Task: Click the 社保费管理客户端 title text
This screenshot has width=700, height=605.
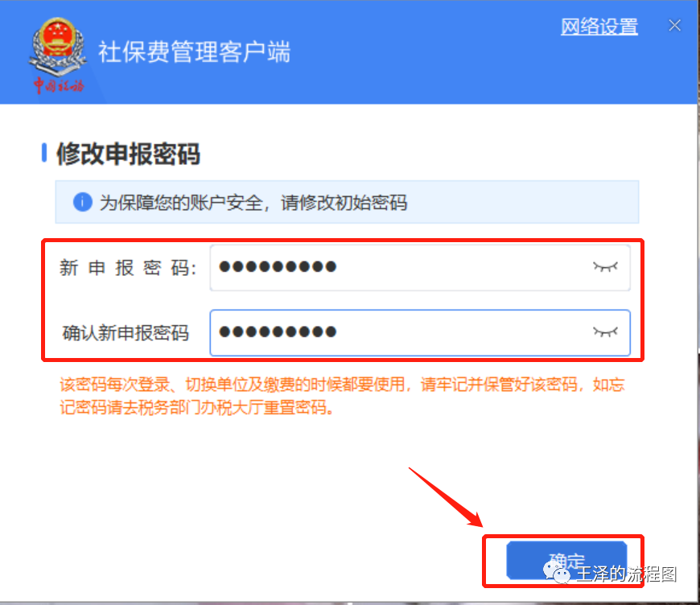Action: pyautogui.click(x=194, y=51)
